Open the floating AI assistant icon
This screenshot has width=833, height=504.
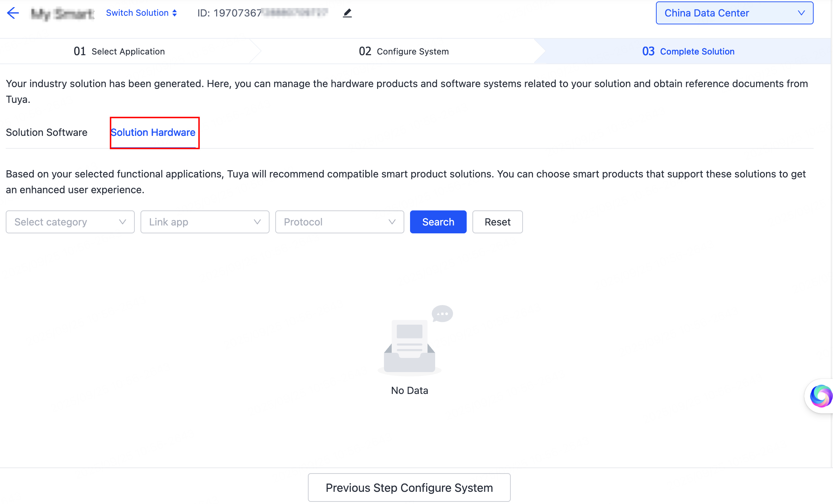(820, 396)
